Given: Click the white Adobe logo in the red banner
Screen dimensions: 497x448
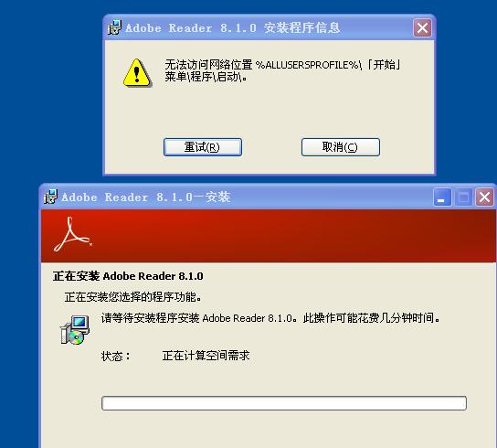Looking at the screenshot, I should pos(73,234).
